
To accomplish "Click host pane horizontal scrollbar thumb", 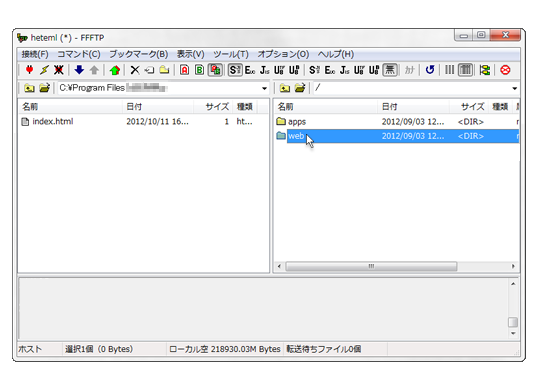I will pos(371,267).
